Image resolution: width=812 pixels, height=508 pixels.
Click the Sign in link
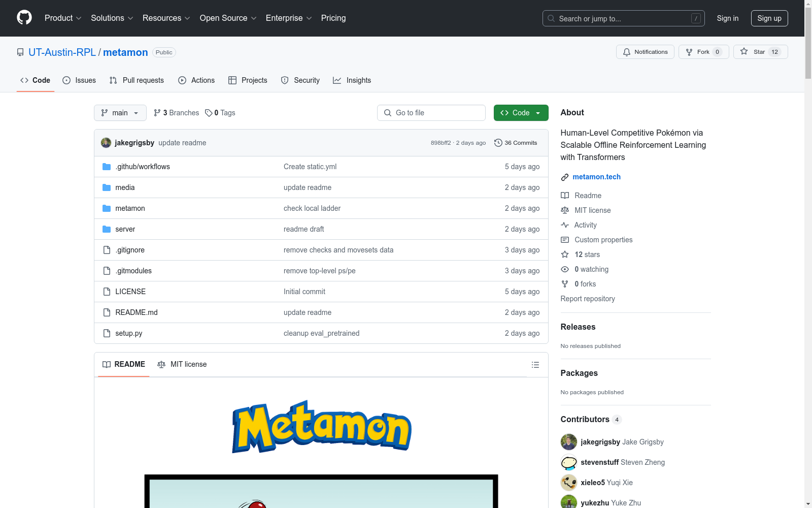(x=728, y=18)
